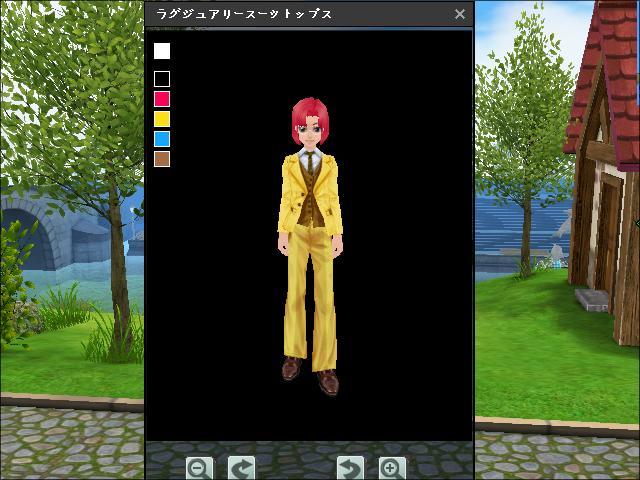Click the zoom in magnifier icon
Image resolution: width=640 pixels, height=480 pixels.
coord(392,467)
